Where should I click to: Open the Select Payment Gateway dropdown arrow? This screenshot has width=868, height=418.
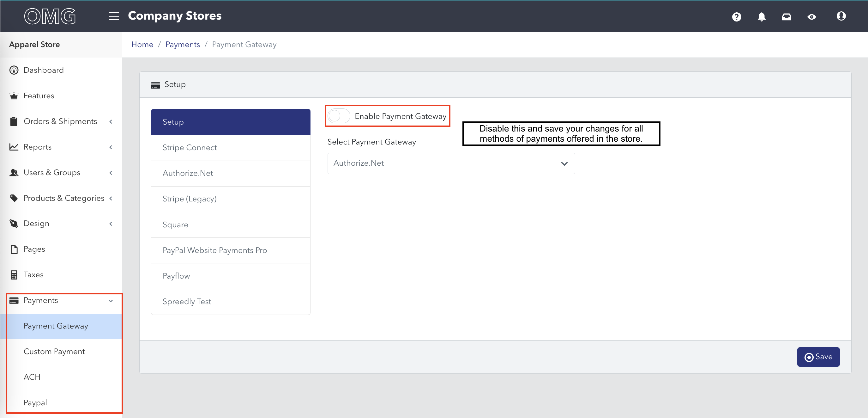tap(564, 163)
